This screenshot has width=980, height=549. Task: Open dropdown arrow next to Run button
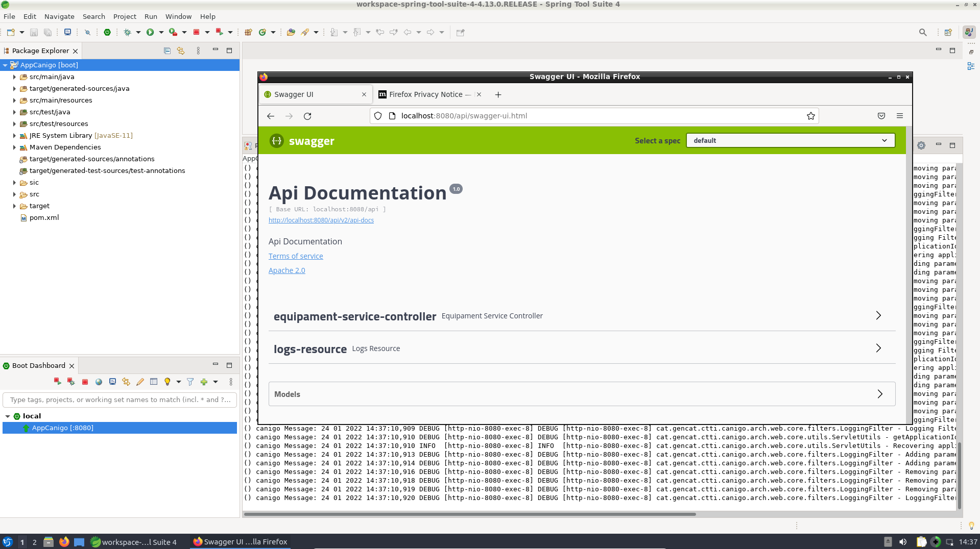point(161,32)
